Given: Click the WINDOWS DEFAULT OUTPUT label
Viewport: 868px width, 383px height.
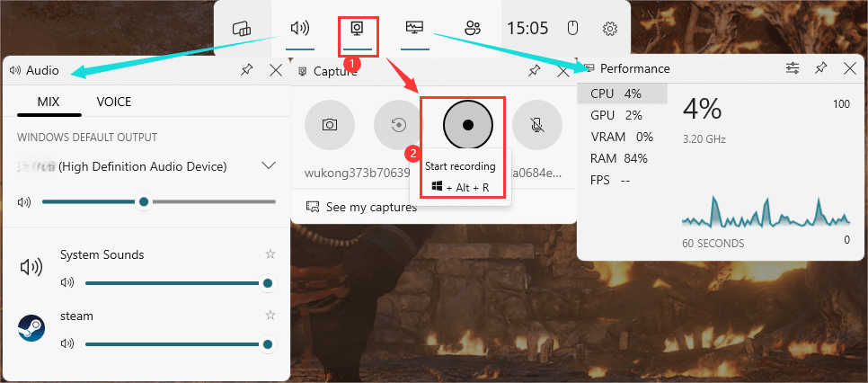Looking at the screenshot, I should [87, 137].
